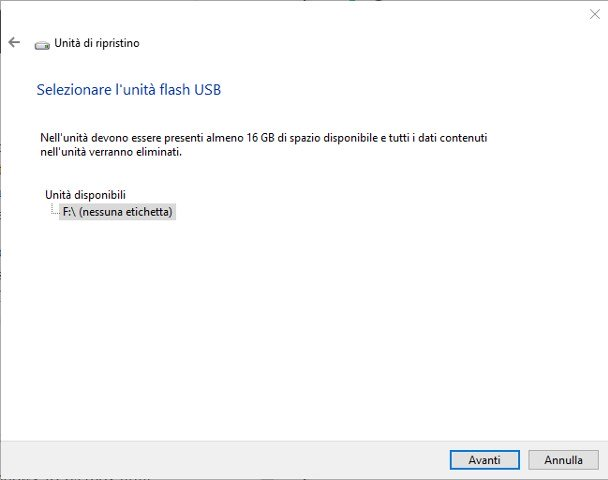Image resolution: width=608 pixels, height=480 pixels.
Task: Click the "tutti i dati contenuti" phrase
Action: click(x=439, y=137)
